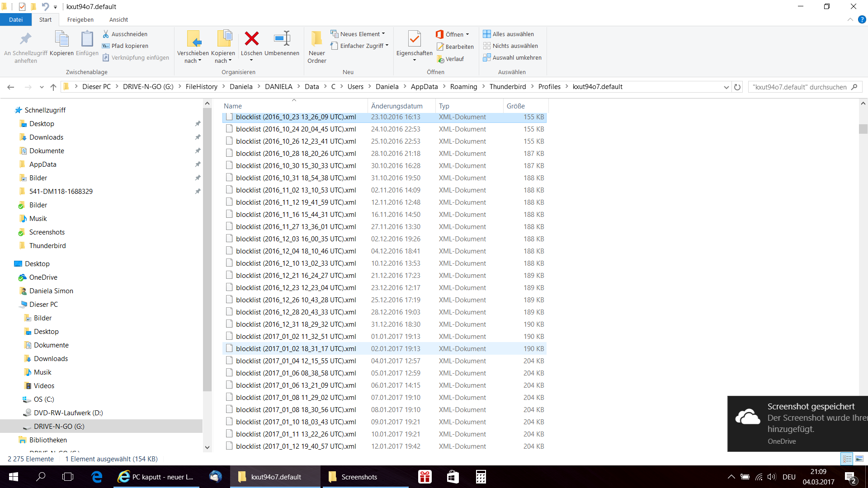Viewport: 868px width, 488px height.
Task: Click the Neuer Ordner icon
Action: (316, 39)
